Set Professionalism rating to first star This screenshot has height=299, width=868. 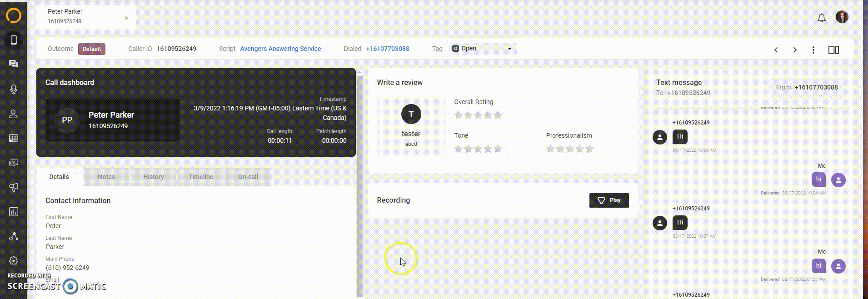click(x=550, y=149)
